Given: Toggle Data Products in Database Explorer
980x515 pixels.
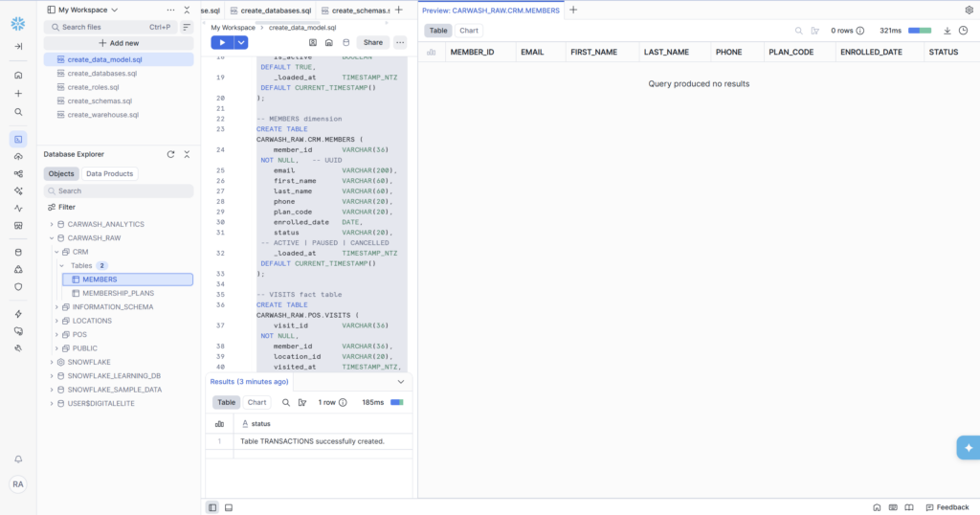Looking at the screenshot, I should (x=111, y=174).
